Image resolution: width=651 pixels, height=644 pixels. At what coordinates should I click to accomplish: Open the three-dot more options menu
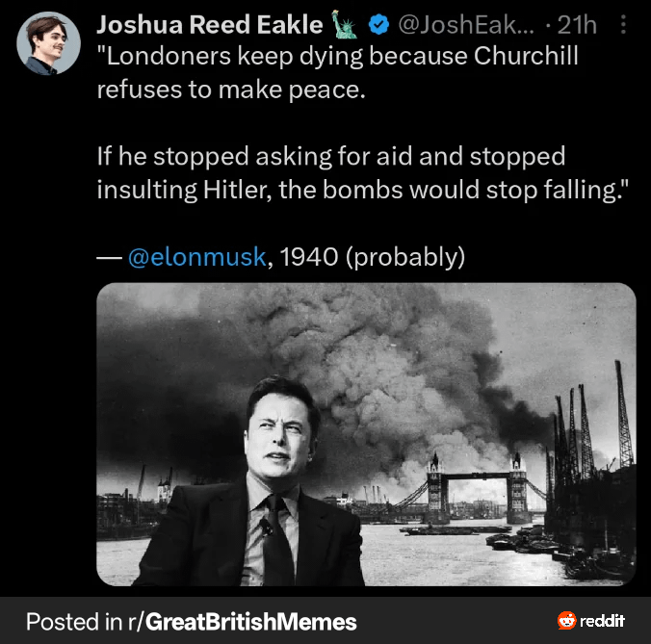coord(623,26)
